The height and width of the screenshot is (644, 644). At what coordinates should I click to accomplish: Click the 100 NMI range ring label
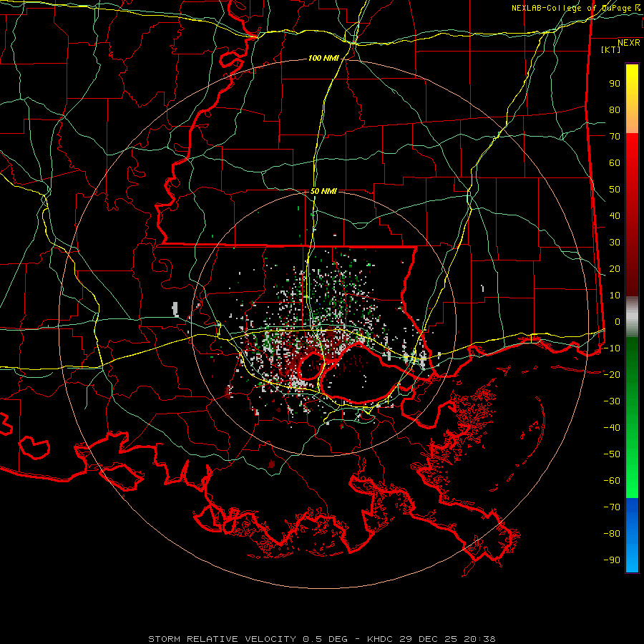click(x=323, y=59)
